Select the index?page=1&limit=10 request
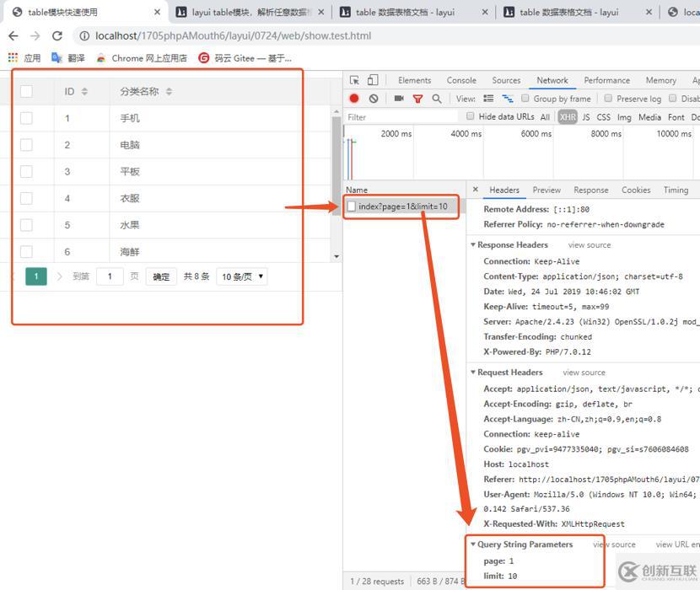This screenshot has width=700, height=590. click(x=402, y=206)
